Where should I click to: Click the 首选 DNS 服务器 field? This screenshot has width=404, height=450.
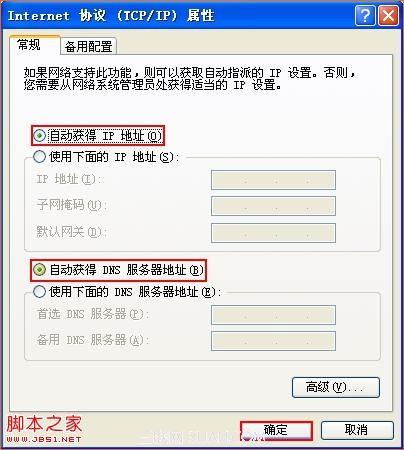point(273,315)
